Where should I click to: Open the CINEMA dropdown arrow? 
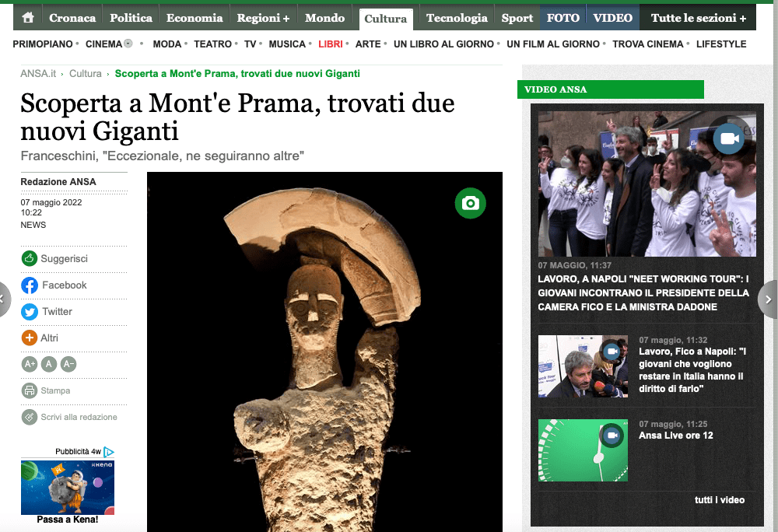click(128, 44)
